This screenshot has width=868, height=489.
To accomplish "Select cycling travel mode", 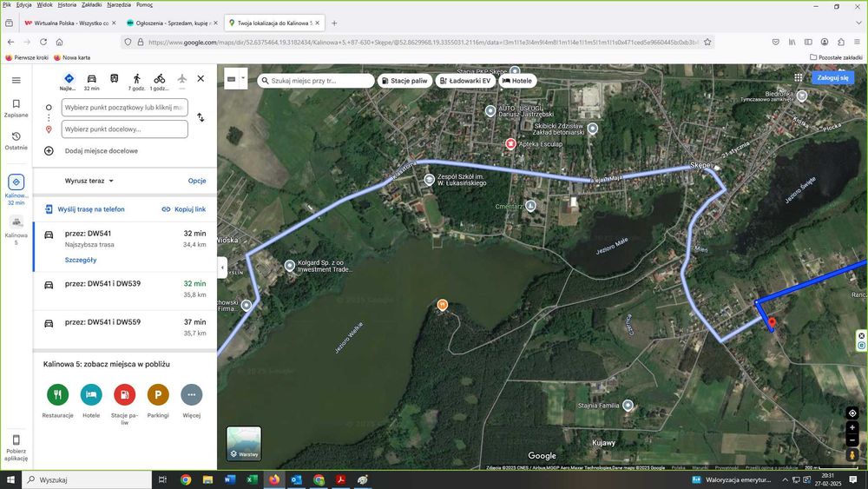I will tap(160, 82).
